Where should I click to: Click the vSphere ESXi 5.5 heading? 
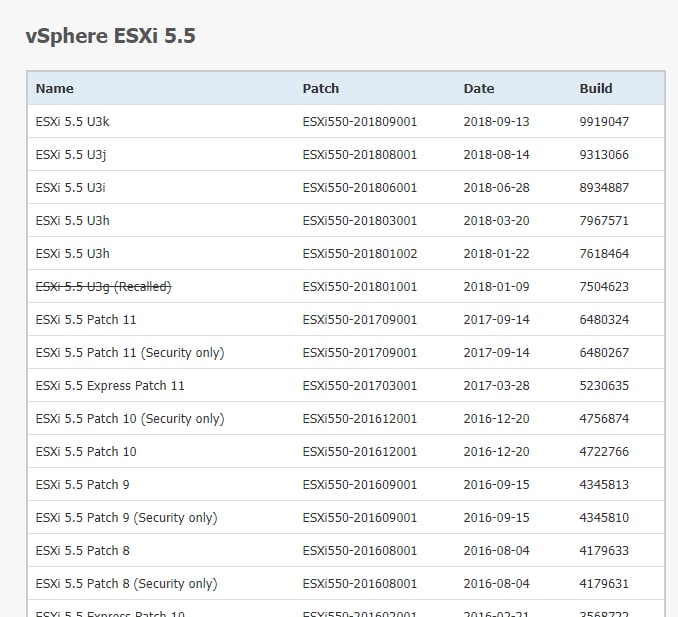111,36
